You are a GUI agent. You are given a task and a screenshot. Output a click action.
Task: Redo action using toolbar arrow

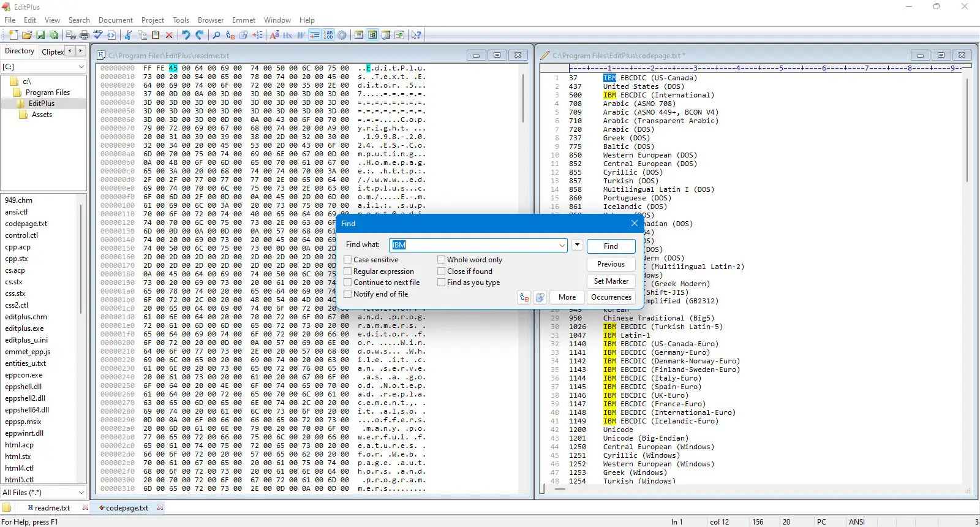[x=200, y=35]
